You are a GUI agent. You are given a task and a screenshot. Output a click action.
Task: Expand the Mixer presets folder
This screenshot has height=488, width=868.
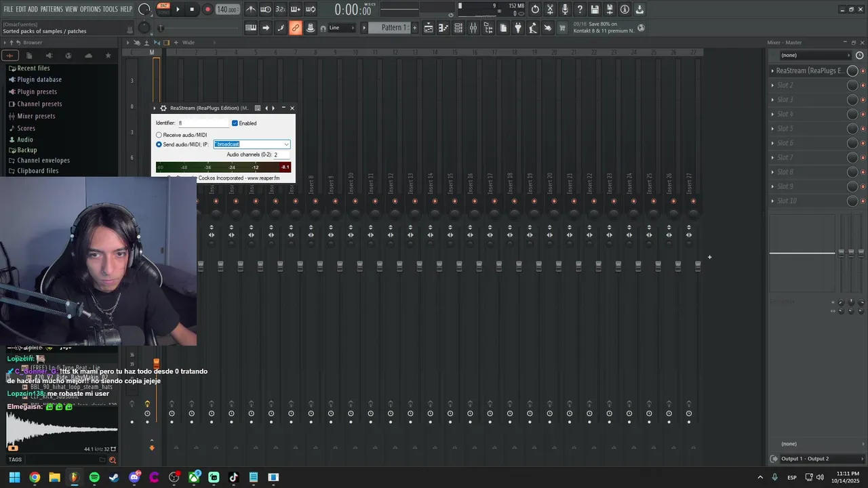[x=32, y=116]
